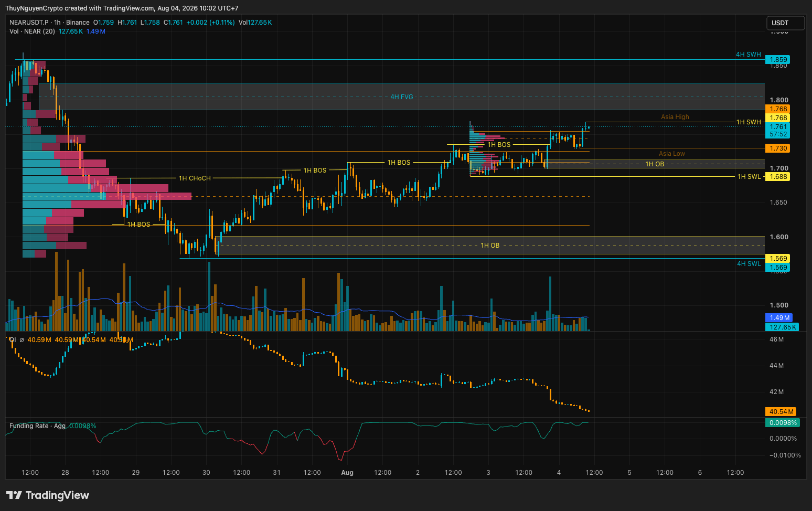The width and height of the screenshot is (812, 511).
Task: Click the ThuyNguyenCrypto snapshot caption
Action: [122, 8]
